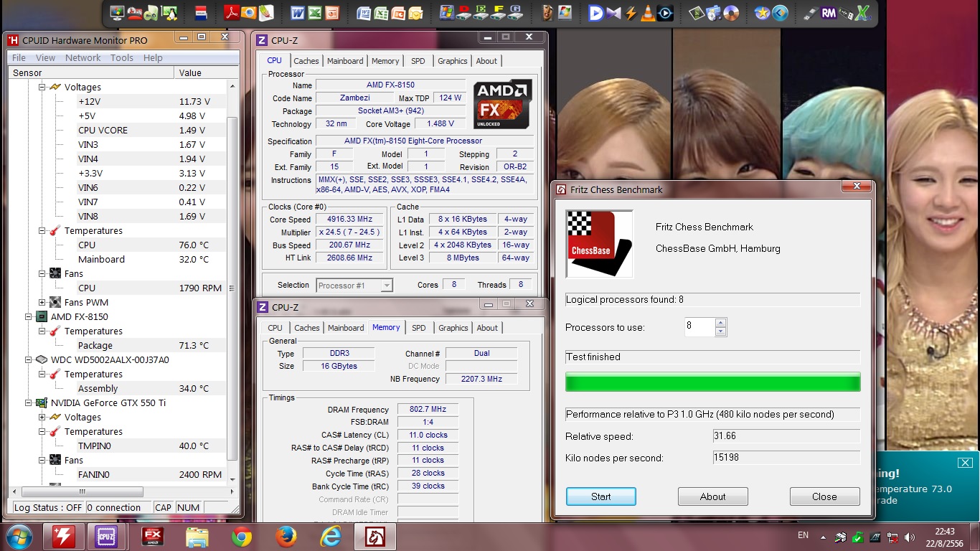The height and width of the screenshot is (551, 980).
Task: Click the DRAM Frequency value 802.7 MHz
Action: click(428, 409)
